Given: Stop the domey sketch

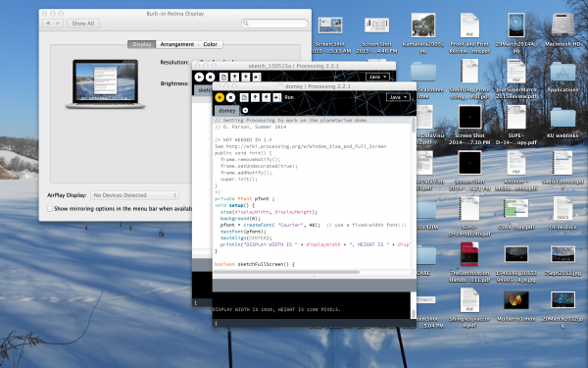Looking at the screenshot, I should (x=230, y=97).
